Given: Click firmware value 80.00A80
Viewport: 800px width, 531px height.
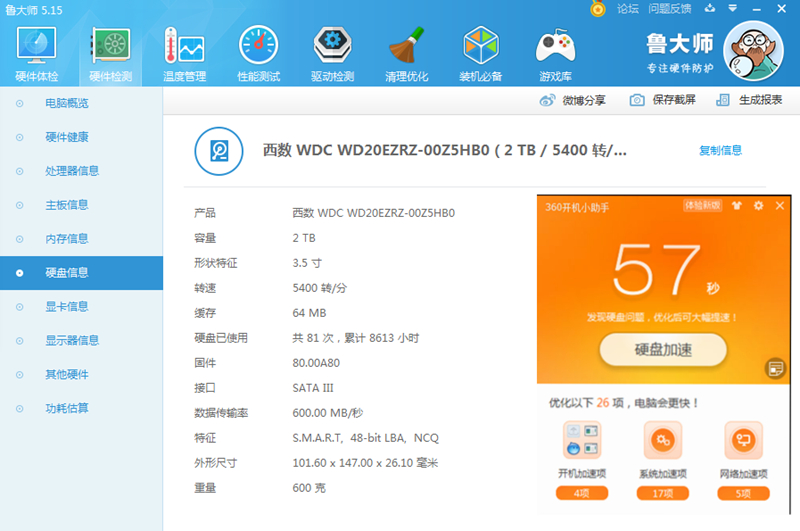Looking at the screenshot, I should coord(316,363).
